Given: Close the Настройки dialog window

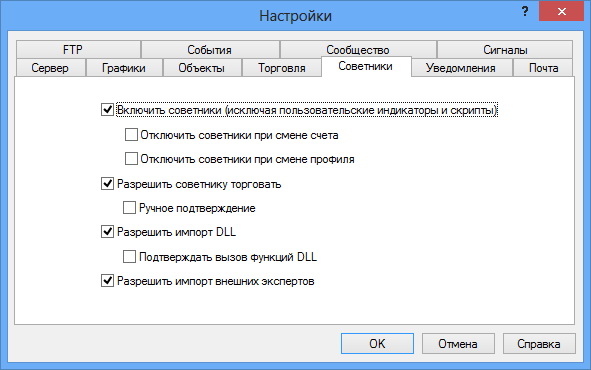Looking at the screenshot, I should [562, 11].
